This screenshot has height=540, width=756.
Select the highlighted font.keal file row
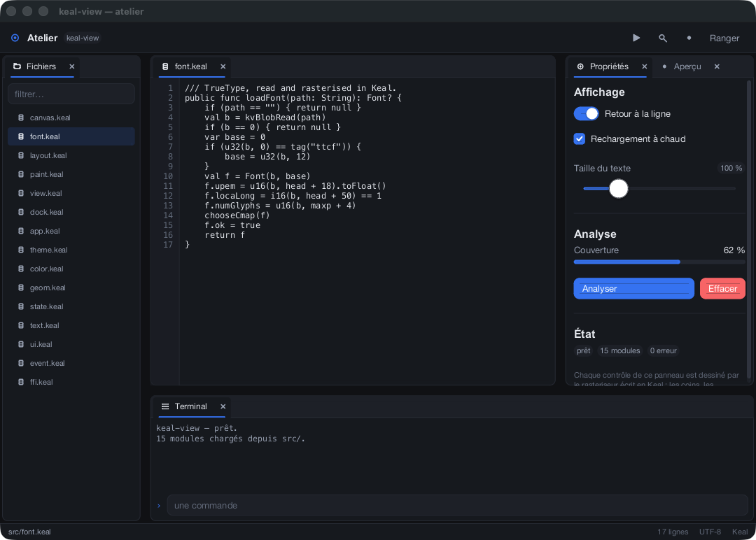coord(71,136)
